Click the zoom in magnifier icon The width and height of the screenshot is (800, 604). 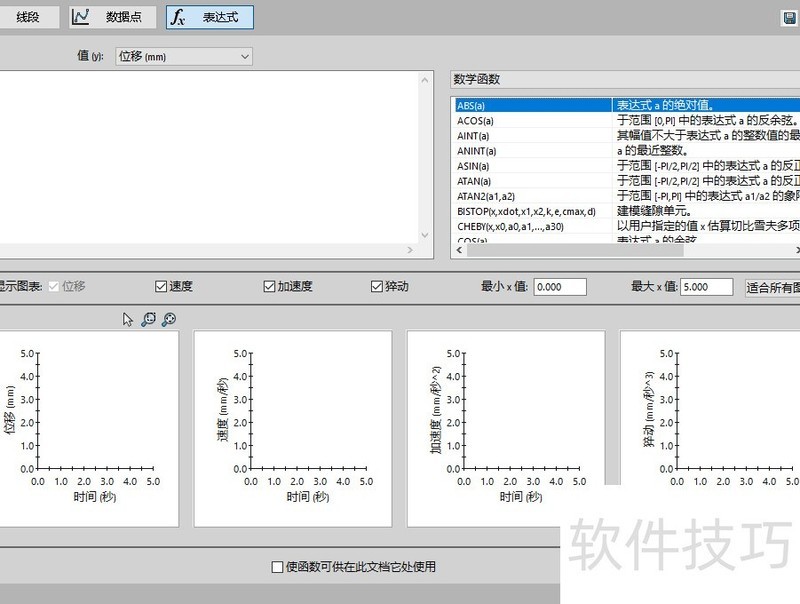(148, 319)
